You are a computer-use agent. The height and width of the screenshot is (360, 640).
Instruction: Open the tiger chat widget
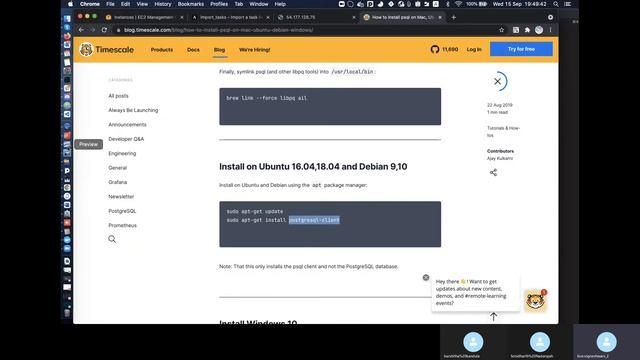(535, 301)
